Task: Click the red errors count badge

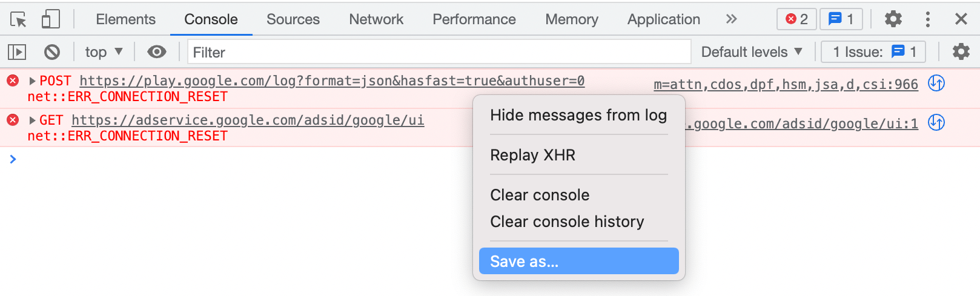Action: coord(797,19)
